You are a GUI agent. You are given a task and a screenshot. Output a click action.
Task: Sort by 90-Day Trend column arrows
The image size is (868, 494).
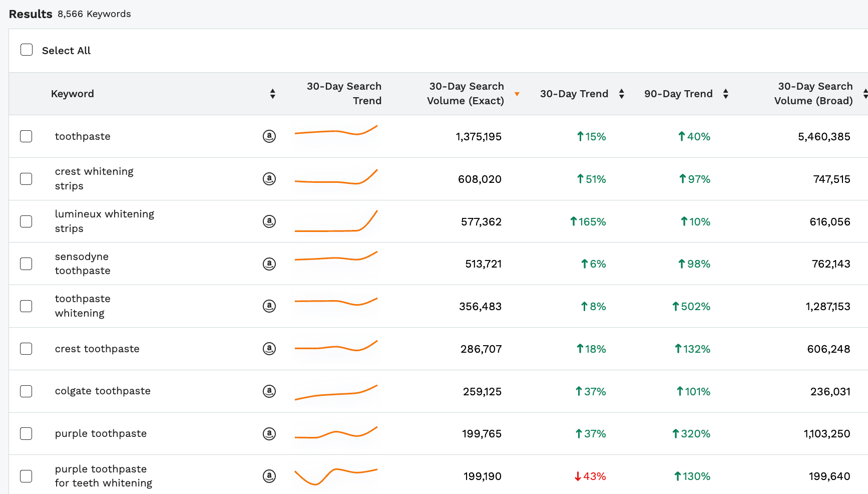726,94
